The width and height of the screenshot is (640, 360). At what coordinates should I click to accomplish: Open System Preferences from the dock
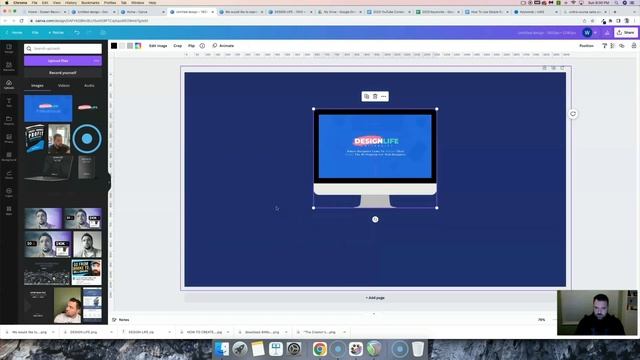(294, 349)
